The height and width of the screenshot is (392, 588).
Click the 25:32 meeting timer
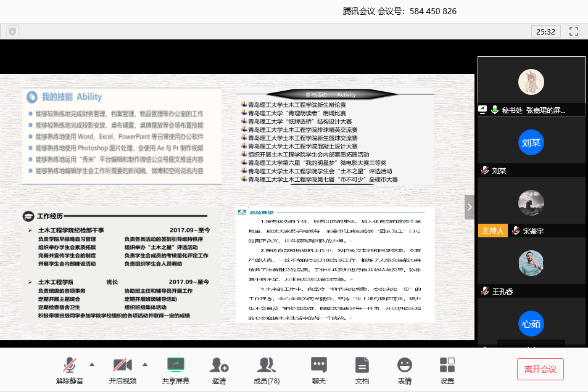pyautogui.click(x=545, y=31)
